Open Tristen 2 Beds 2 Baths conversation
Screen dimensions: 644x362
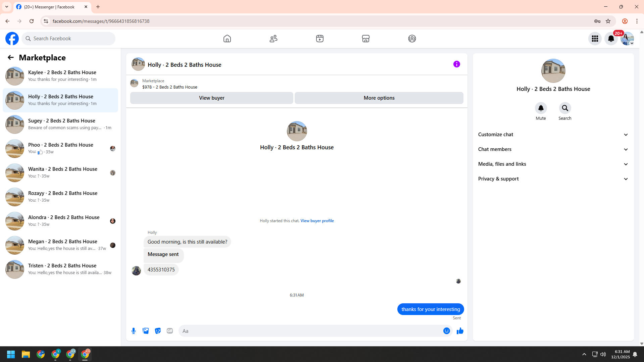[x=60, y=269]
